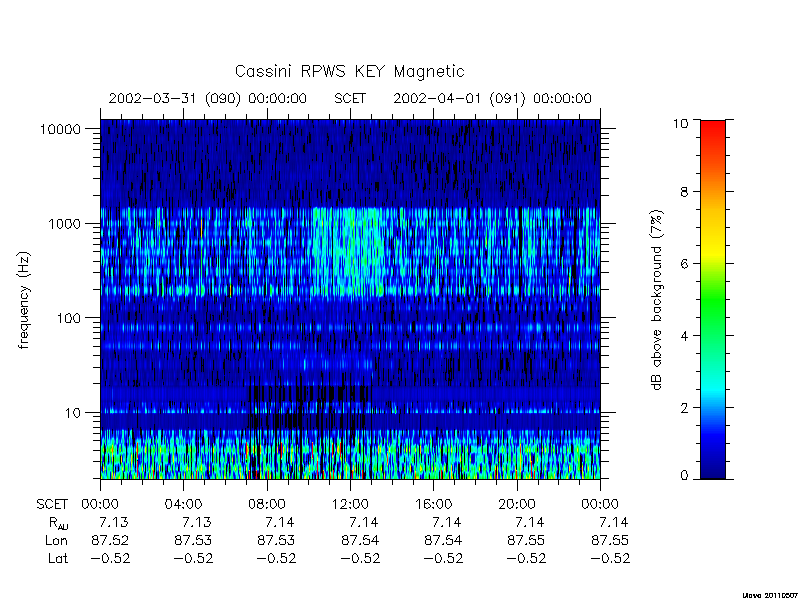Click the "Lat" row label

point(58,558)
